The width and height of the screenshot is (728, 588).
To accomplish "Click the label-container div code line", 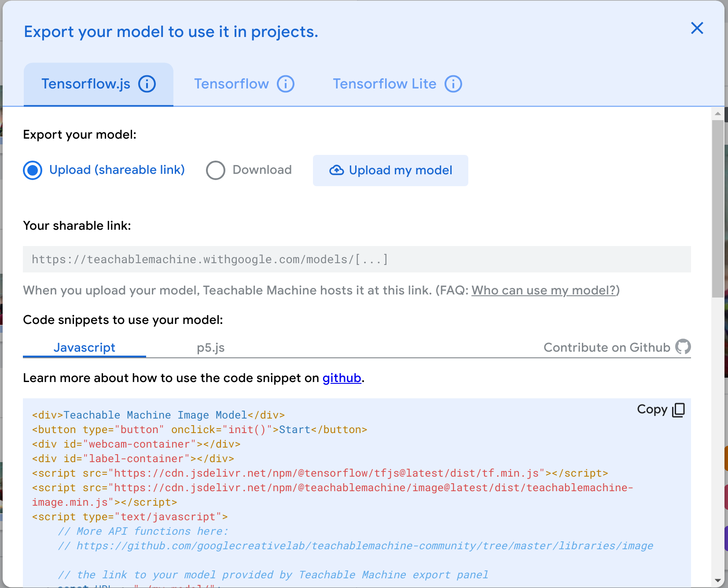I will 133,459.
